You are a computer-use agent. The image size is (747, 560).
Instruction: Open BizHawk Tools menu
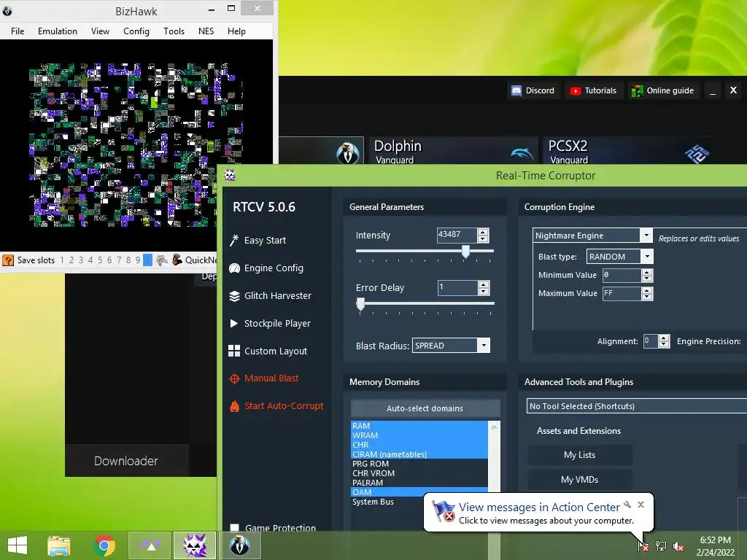click(174, 31)
